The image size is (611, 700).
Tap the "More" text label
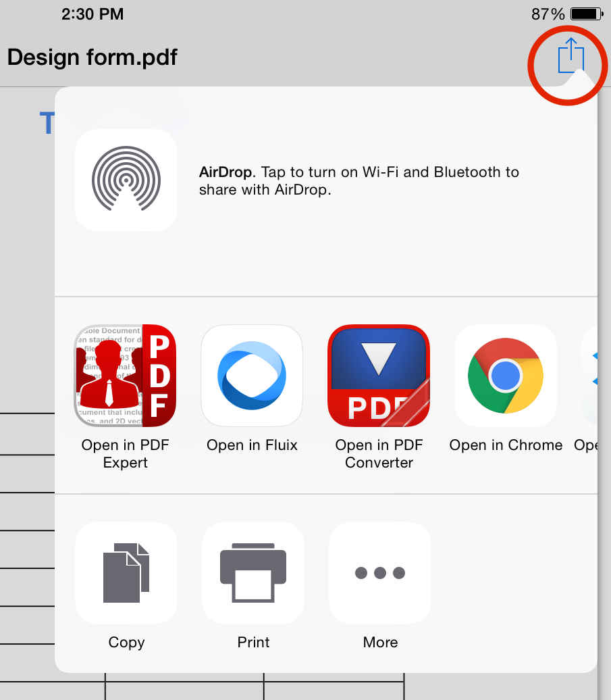coord(380,643)
